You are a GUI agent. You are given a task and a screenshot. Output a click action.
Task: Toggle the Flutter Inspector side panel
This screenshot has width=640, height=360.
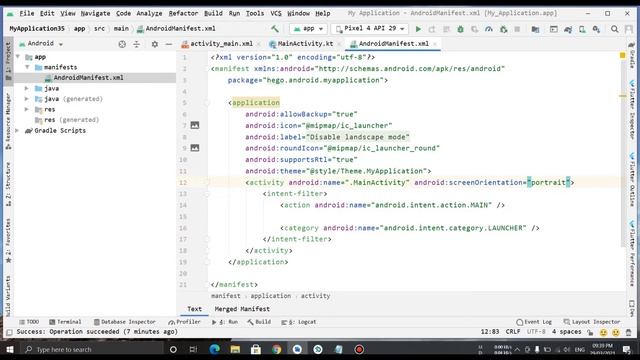632,110
